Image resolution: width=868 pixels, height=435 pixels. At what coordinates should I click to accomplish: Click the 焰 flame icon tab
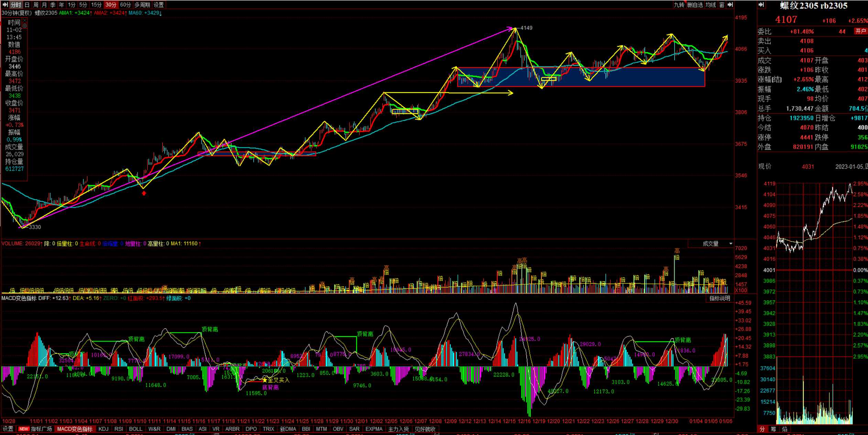(x=784, y=429)
